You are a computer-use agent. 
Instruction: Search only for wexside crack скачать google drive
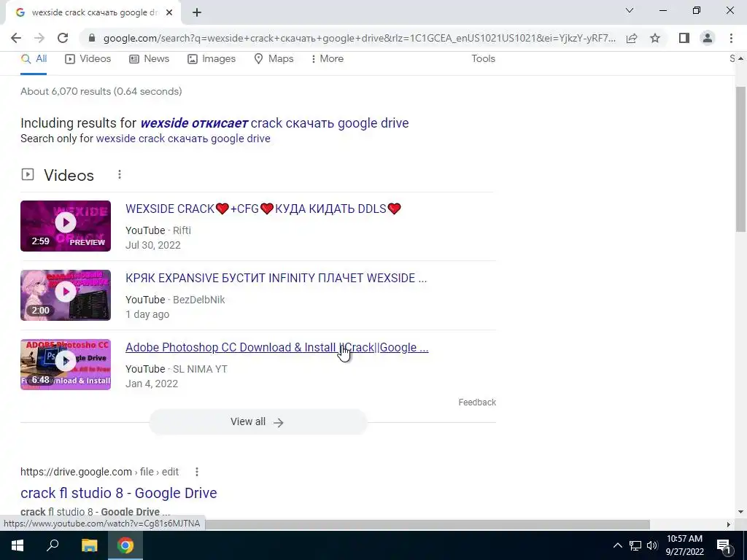coord(183,139)
